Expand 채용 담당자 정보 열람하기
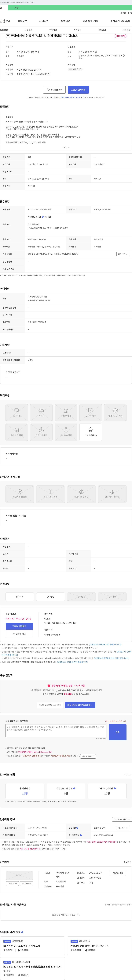Image resolution: width=132 pixels, height=980 pixels. 80,705
